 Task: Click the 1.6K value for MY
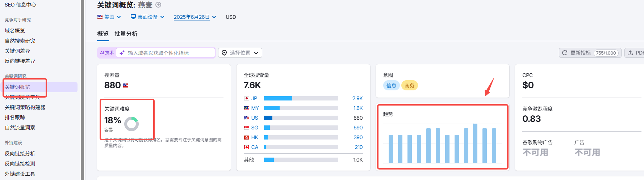(x=358, y=108)
